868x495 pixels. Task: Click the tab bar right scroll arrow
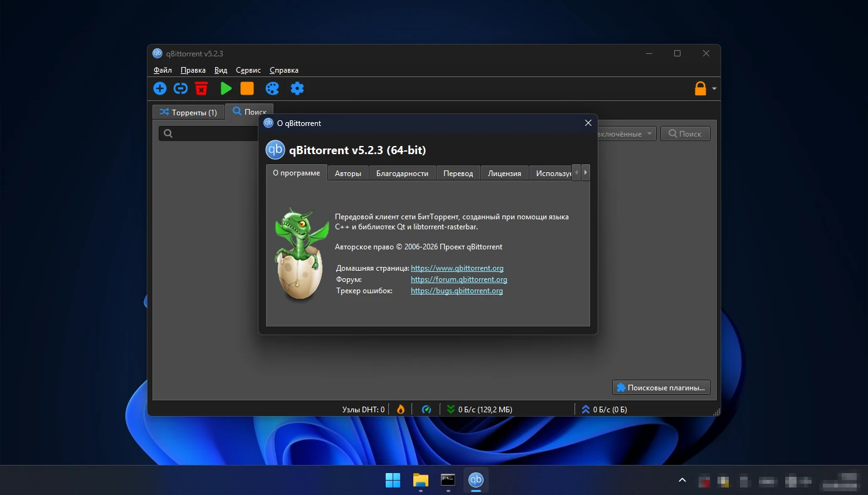(586, 172)
